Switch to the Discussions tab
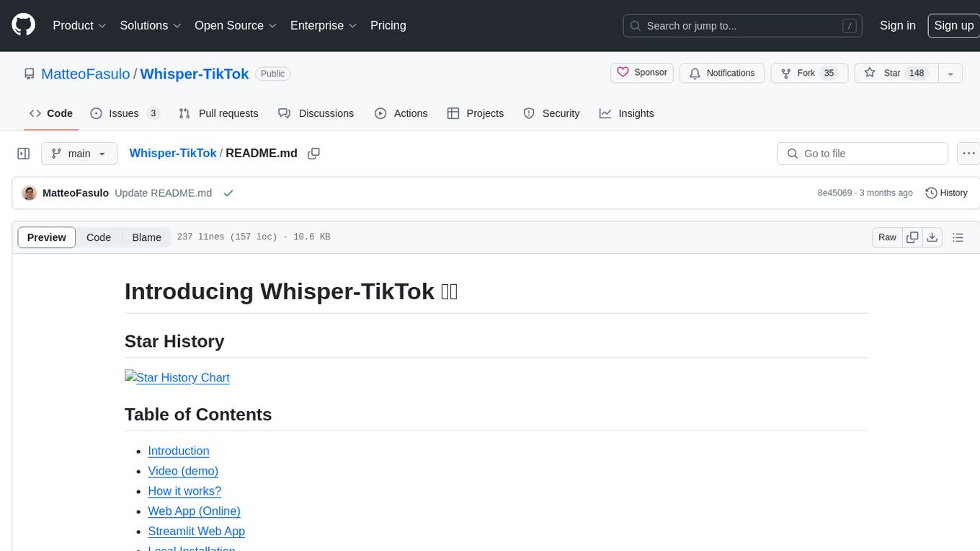Image resolution: width=980 pixels, height=551 pixels. [x=316, y=113]
